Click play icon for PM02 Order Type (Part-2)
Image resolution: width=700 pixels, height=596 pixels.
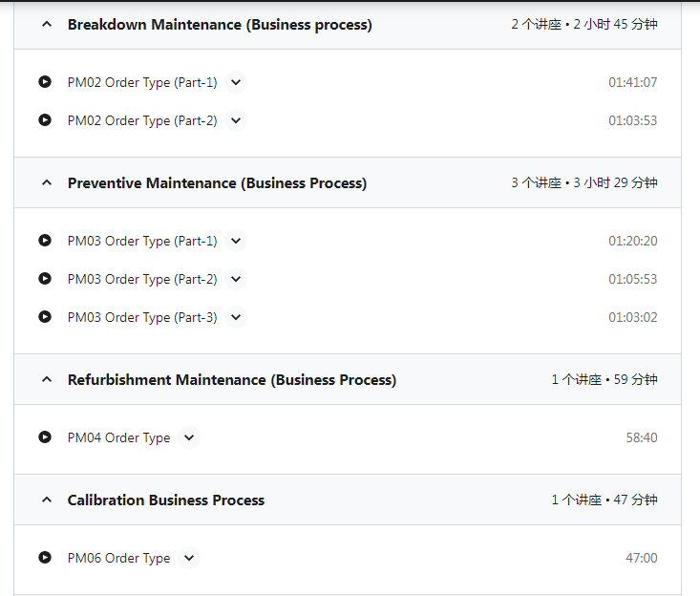tap(45, 120)
